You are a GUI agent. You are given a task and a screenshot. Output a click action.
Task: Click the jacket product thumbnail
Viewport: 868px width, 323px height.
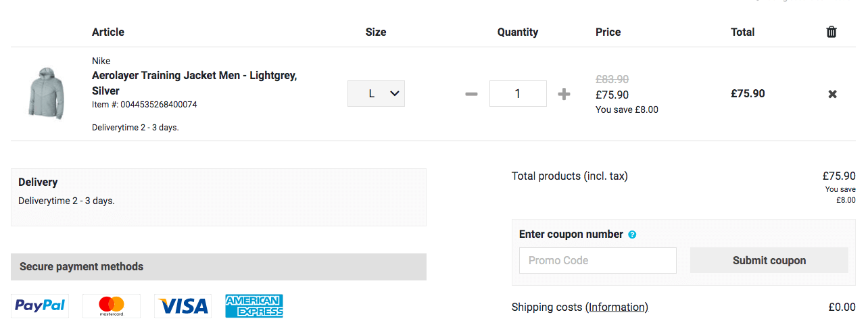[45, 93]
